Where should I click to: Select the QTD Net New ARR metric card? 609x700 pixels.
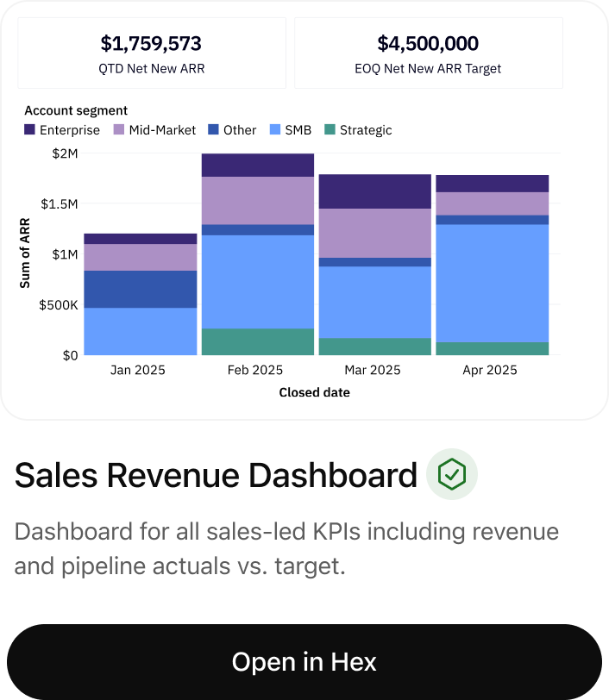pos(152,53)
